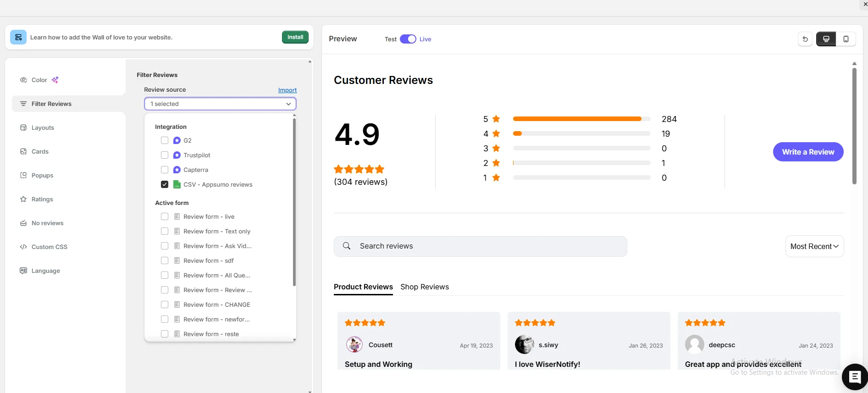The width and height of the screenshot is (868, 393).
Task: Open the Custom CSS section
Action: [x=69, y=247]
